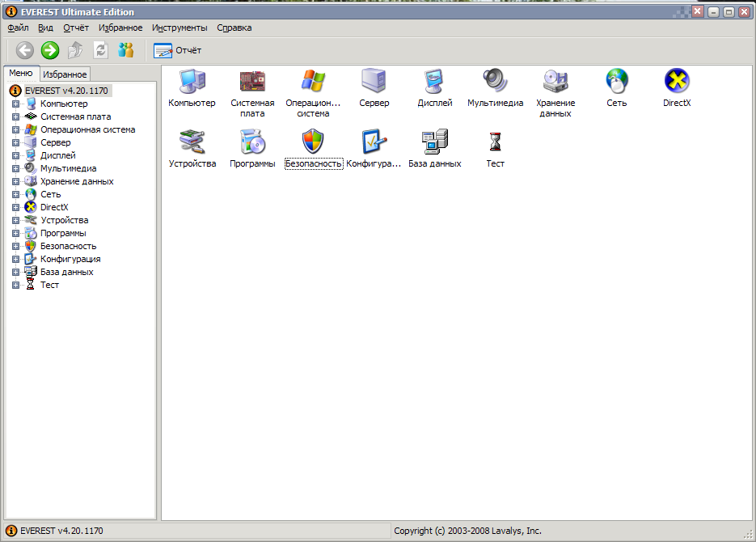Click the EVEREST title bar icon

tap(11, 11)
